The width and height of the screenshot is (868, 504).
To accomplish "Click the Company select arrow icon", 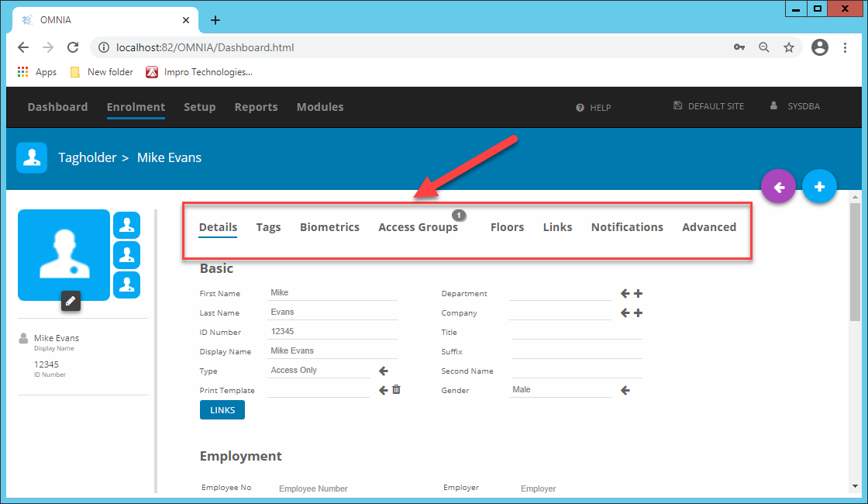I will 625,313.
